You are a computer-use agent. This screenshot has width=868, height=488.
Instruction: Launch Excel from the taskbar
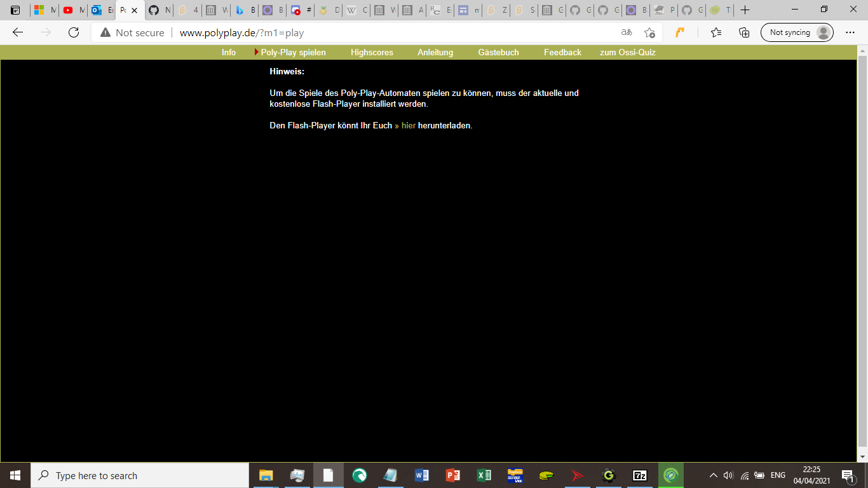click(484, 475)
